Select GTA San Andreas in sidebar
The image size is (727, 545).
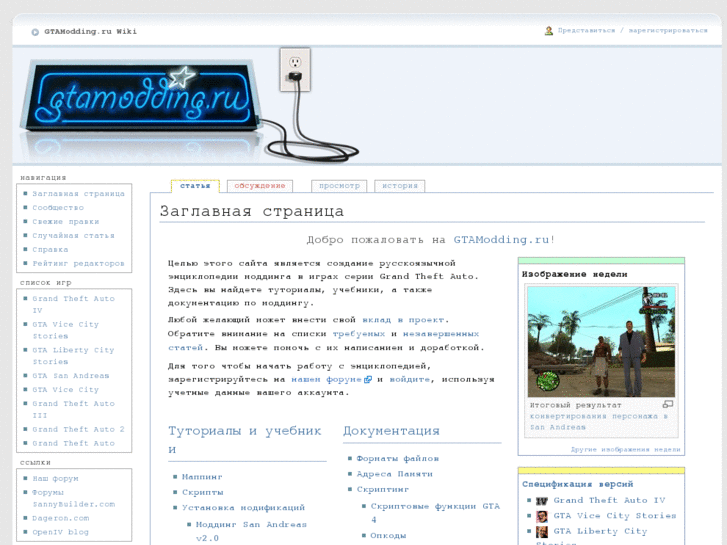71,376
